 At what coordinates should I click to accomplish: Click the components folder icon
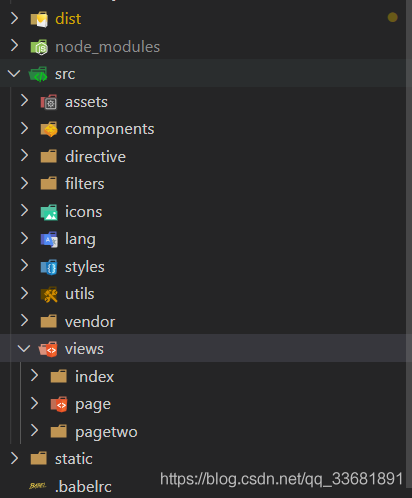pyautogui.click(x=49, y=129)
